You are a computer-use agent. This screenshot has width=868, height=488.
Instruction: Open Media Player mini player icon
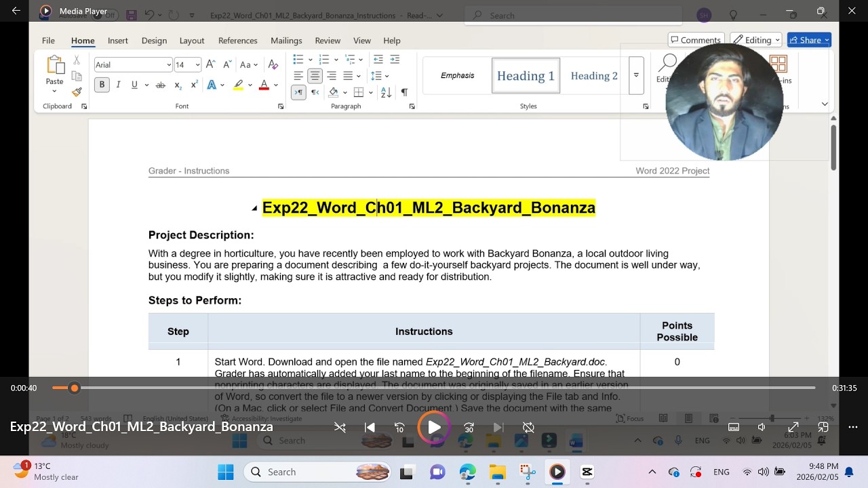tap(823, 427)
